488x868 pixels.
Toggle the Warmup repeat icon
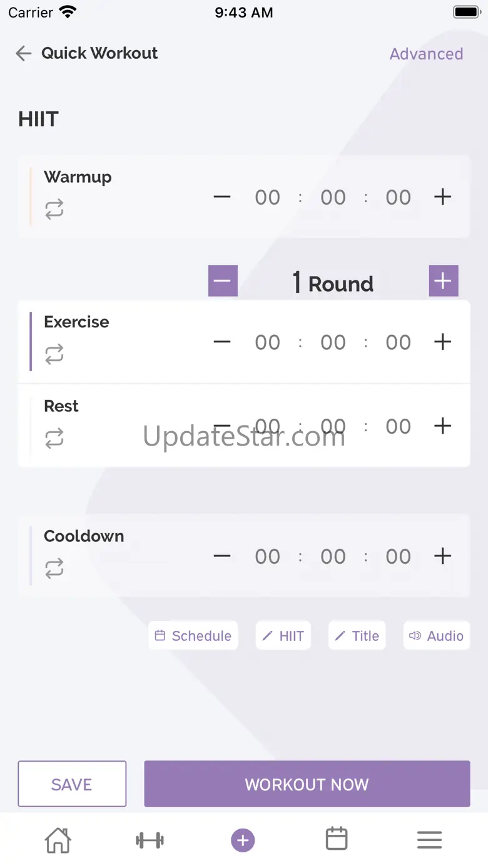(x=54, y=209)
